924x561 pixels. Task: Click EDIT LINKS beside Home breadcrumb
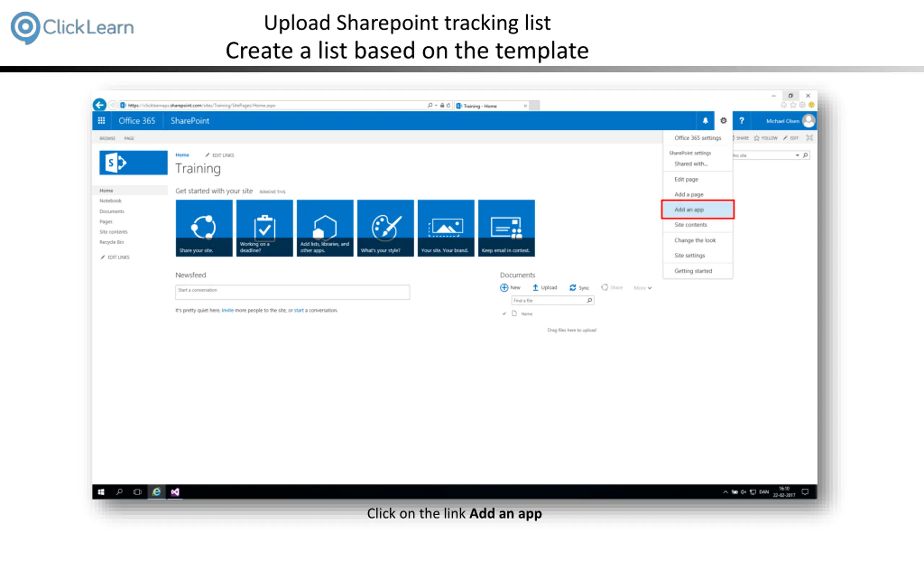pos(219,155)
